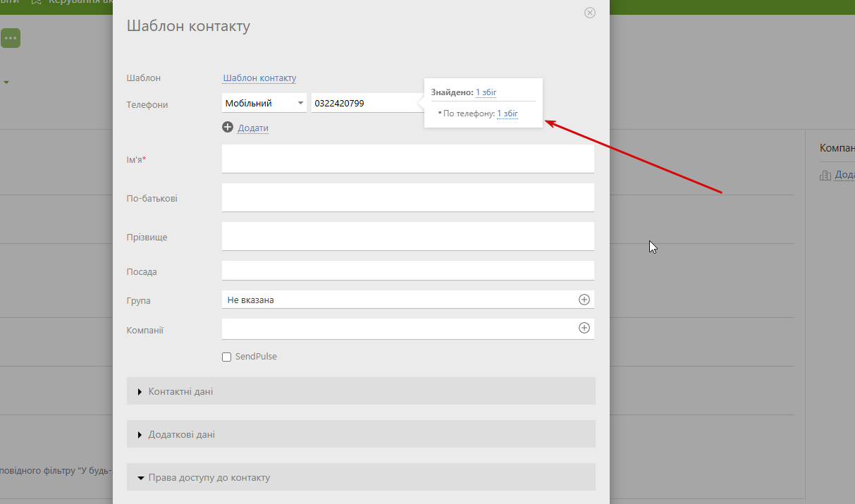Click the star icon in top green bar
855x504 pixels.
[x=36, y=2]
